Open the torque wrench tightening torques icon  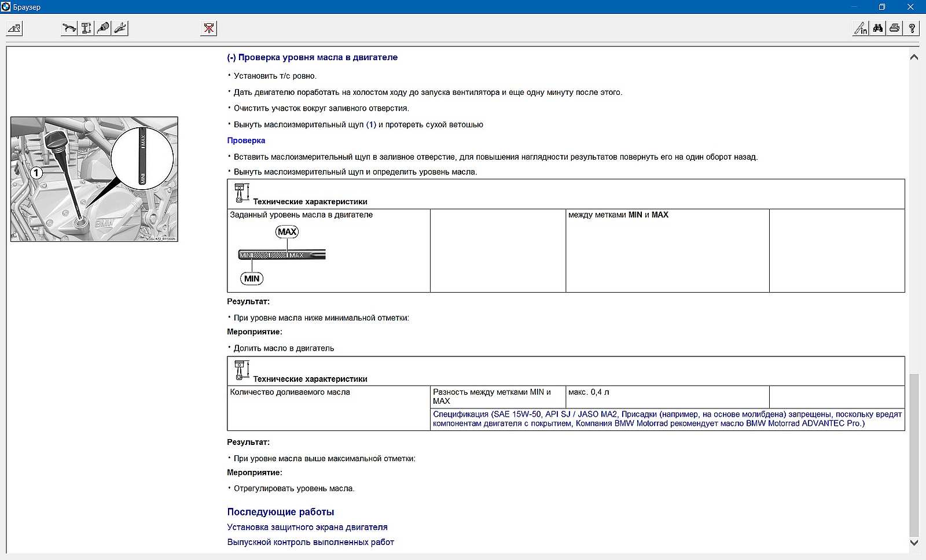pos(69,28)
